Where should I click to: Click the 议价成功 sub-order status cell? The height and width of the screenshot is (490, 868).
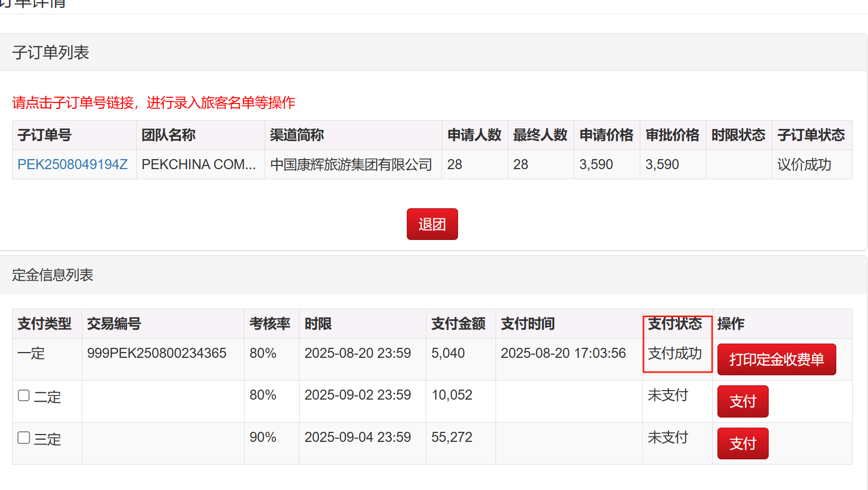tap(804, 164)
